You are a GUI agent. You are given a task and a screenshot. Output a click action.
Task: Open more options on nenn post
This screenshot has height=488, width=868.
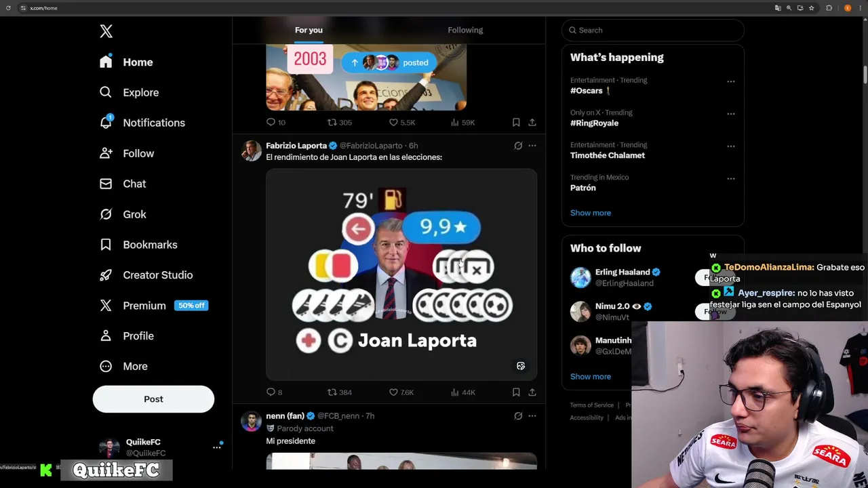point(532,415)
